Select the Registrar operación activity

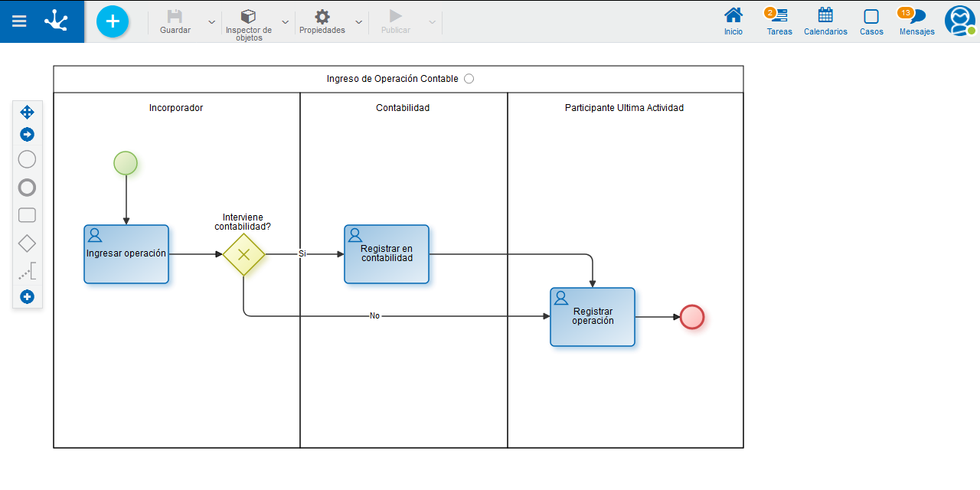[593, 317]
